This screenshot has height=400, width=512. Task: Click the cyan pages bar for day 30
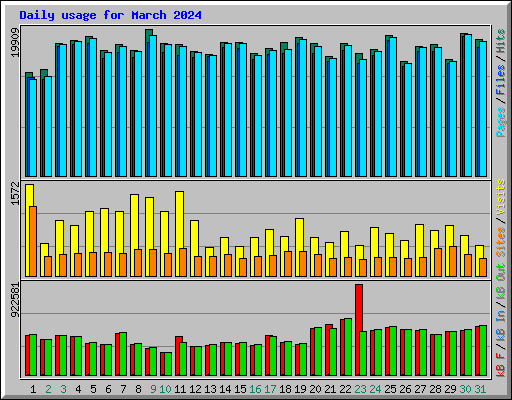click(468, 105)
